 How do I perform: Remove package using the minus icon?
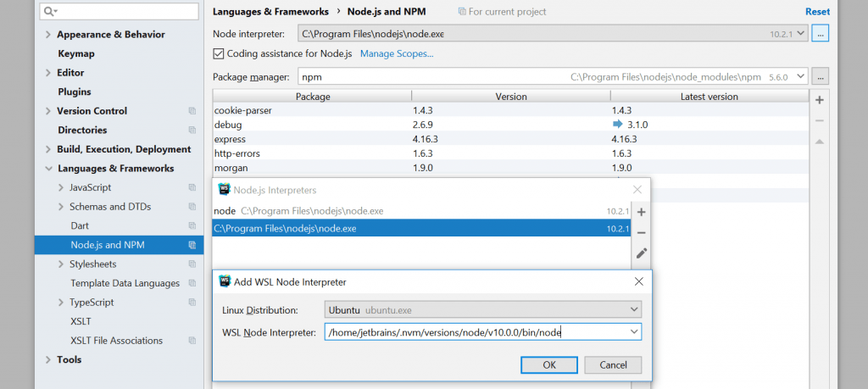tap(820, 120)
